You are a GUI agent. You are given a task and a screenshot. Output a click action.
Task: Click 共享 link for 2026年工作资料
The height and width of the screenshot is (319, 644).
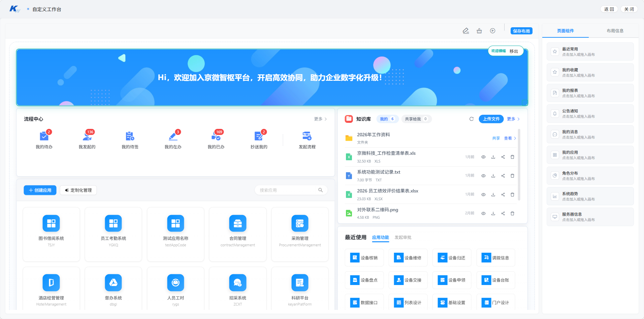click(x=496, y=138)
